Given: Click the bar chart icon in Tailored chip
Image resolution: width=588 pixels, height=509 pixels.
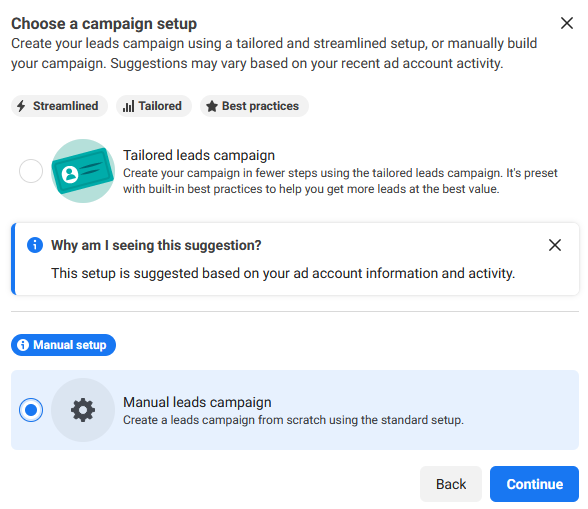Looking at the screenshot, I should click(x=128, y=107).
